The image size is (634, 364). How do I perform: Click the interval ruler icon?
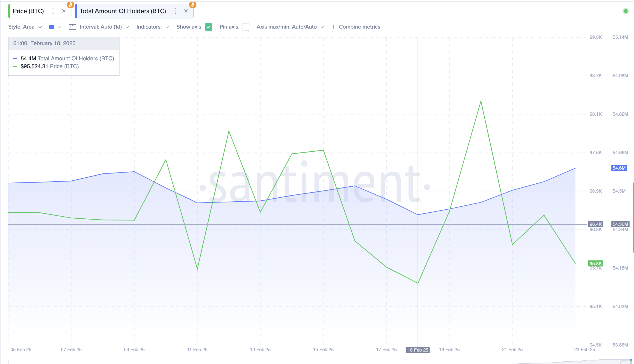coord(72,27)
